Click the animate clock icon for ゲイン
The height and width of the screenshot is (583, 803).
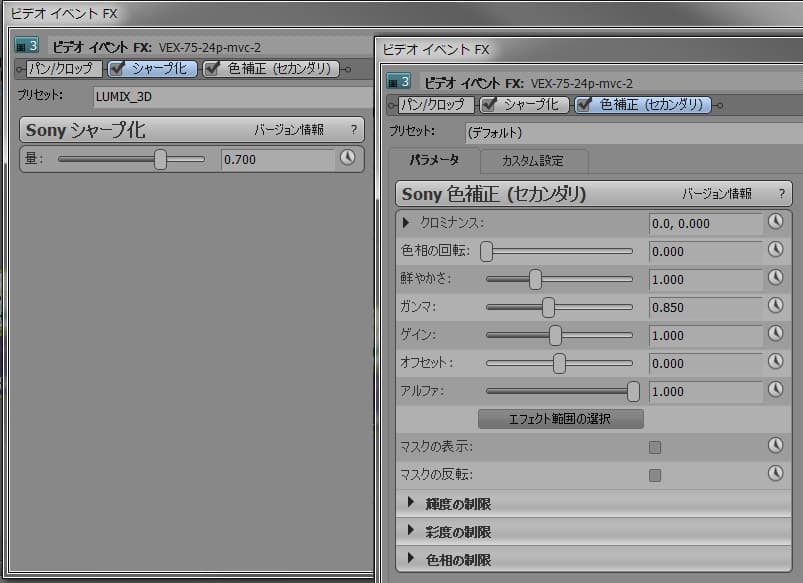[x=775, y=335]
